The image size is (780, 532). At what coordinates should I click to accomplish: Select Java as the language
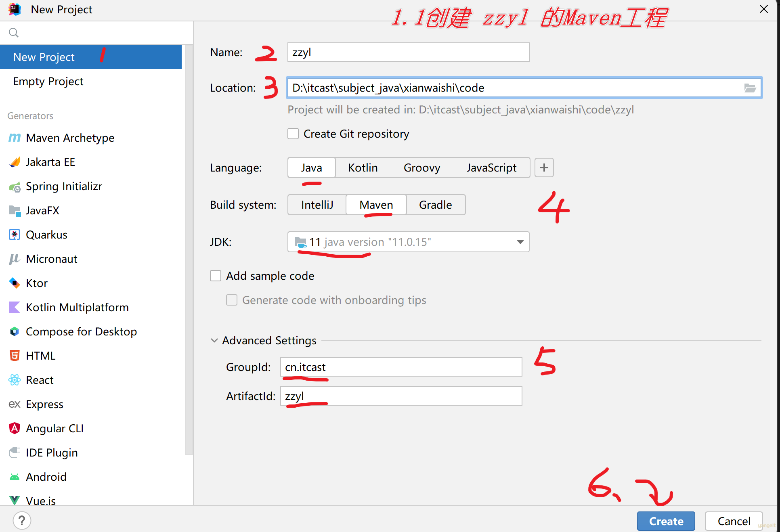tap(311, 168)
